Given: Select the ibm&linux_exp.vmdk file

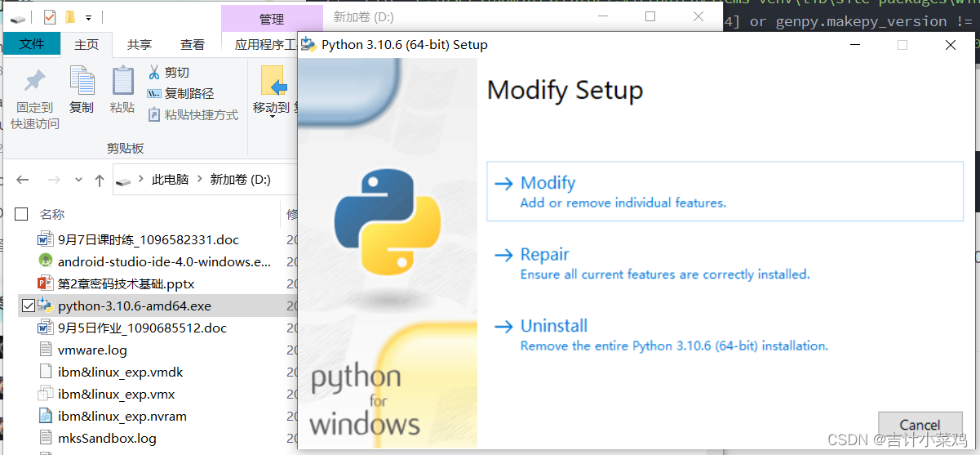Looking at the screenshot, I should (121, 372).
